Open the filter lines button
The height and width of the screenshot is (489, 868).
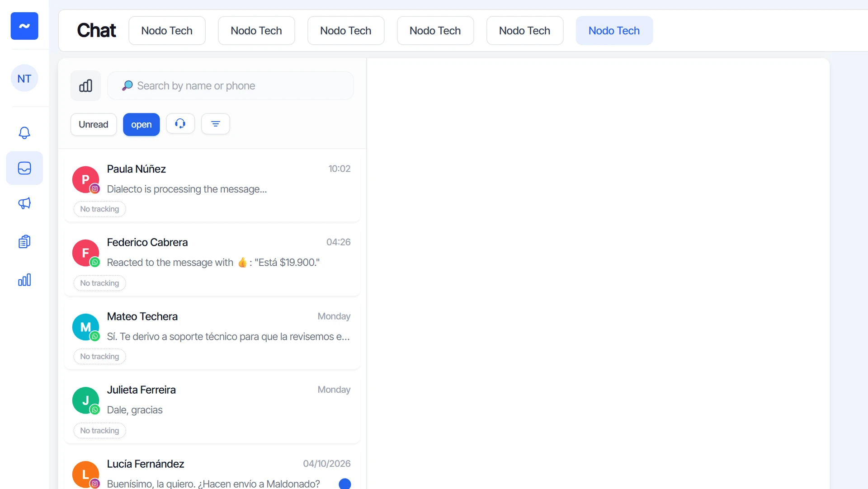point(216,124)
